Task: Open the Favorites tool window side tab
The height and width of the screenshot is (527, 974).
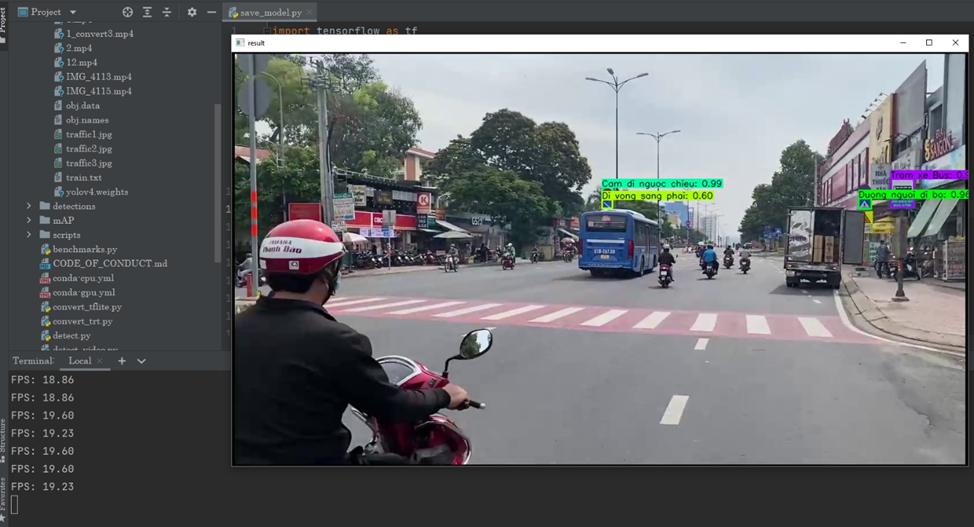Action: [x=2, y=498]
